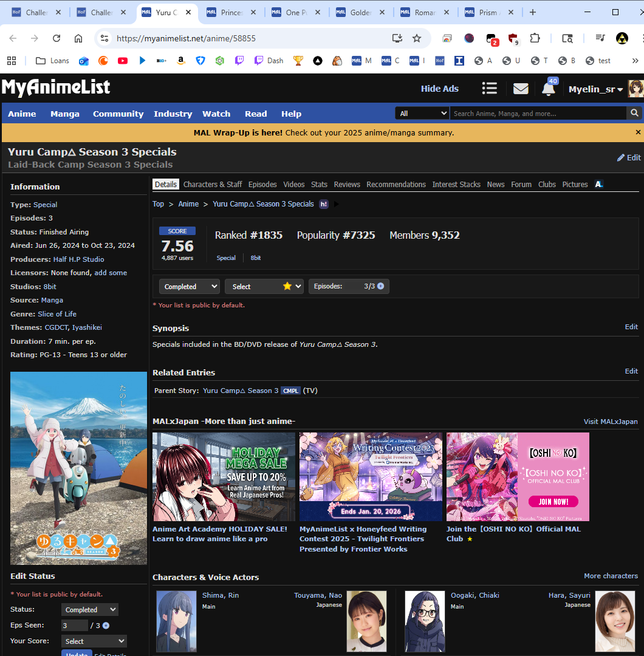
Task: Click the install app icon in address bar
Action: click(x=397, y=38)
